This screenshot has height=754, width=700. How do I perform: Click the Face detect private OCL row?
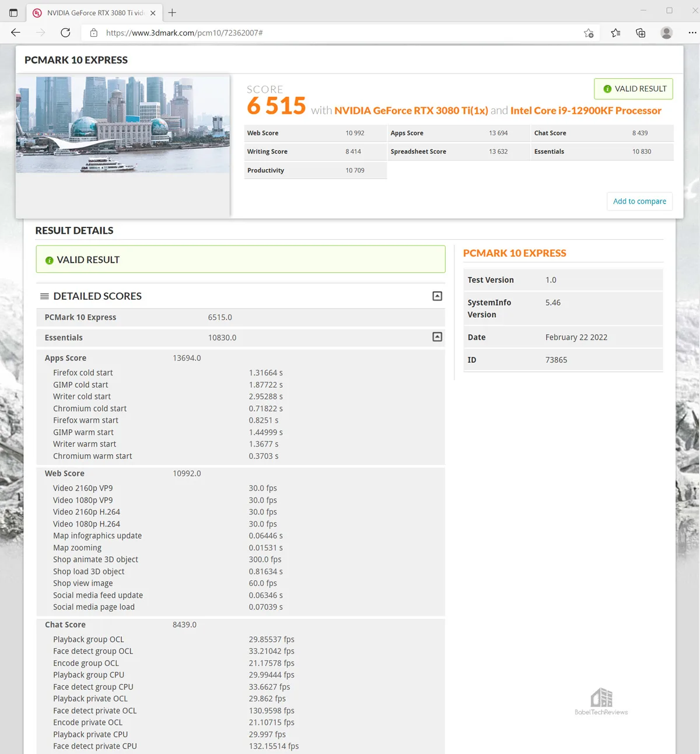click(x=240, y=711)
